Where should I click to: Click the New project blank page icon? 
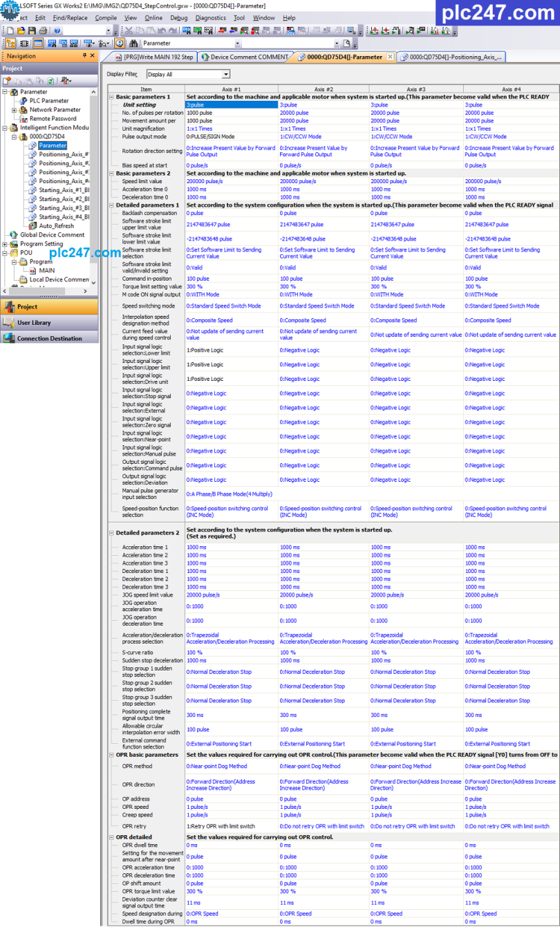[12, 31]
